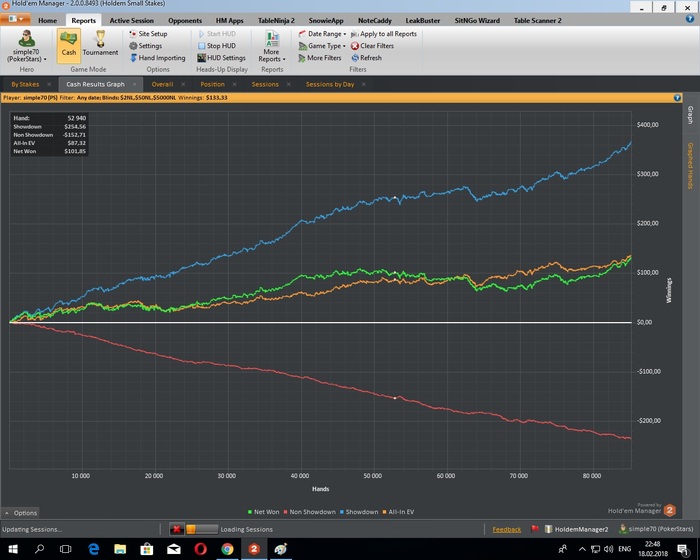Cancel loading sessions with red X

coord(177,529)
